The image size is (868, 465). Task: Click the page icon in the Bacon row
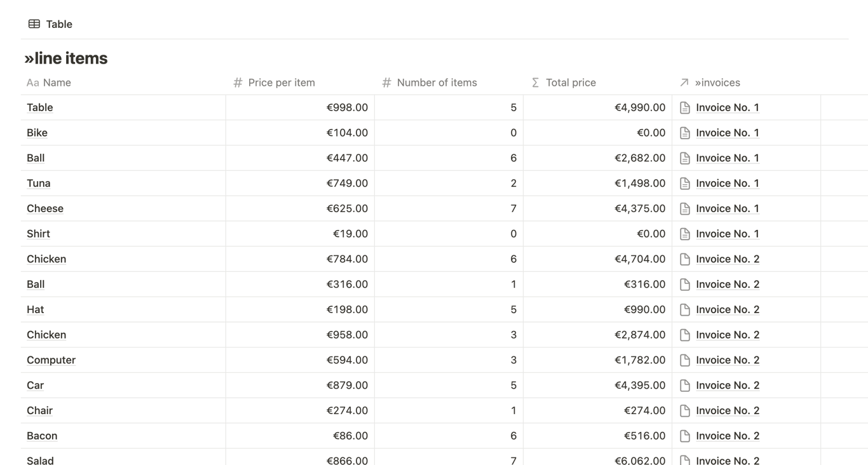[685, 436]
